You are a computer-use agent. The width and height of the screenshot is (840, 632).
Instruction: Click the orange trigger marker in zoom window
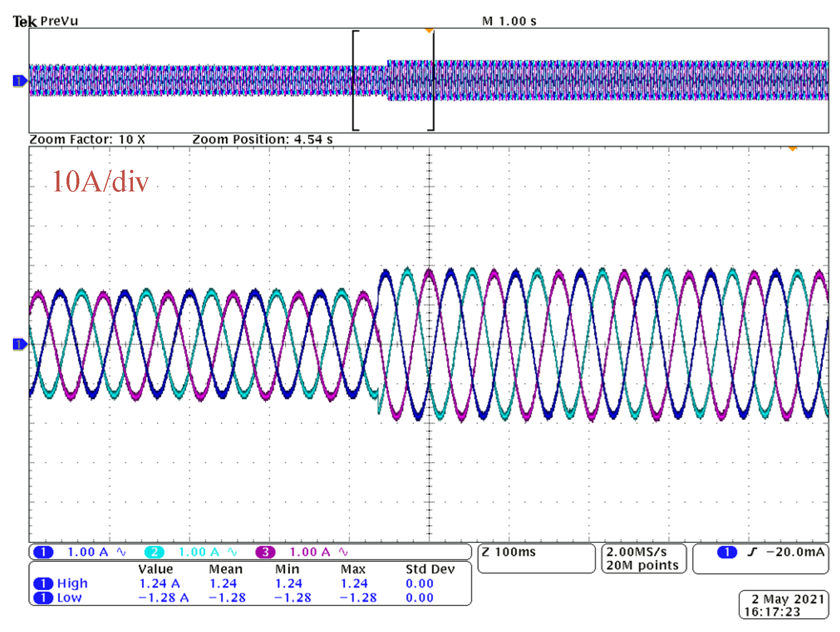[793, 149]
